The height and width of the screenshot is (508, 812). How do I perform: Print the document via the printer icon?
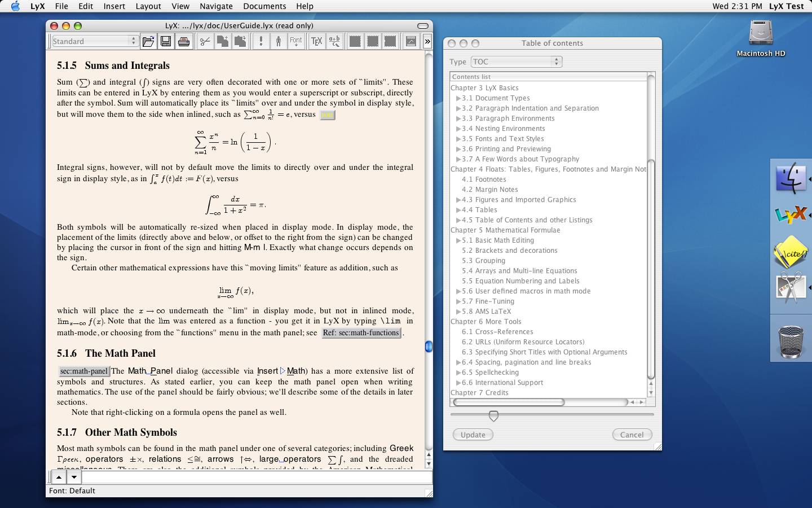tap(183, 41)
